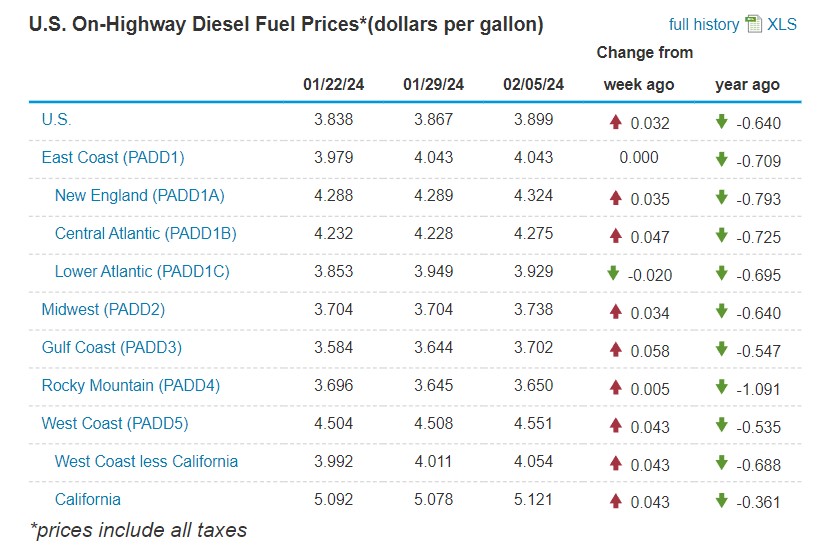Click green year-ago arrow in Rocky Mountain row
The height and width of the screenshot is (554, 818).
(x=721, y=387)
